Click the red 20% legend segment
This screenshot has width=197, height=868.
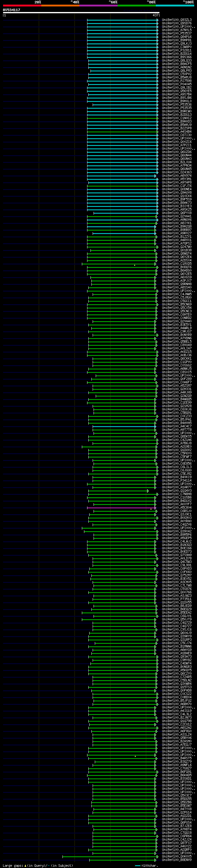pos(22,6)
